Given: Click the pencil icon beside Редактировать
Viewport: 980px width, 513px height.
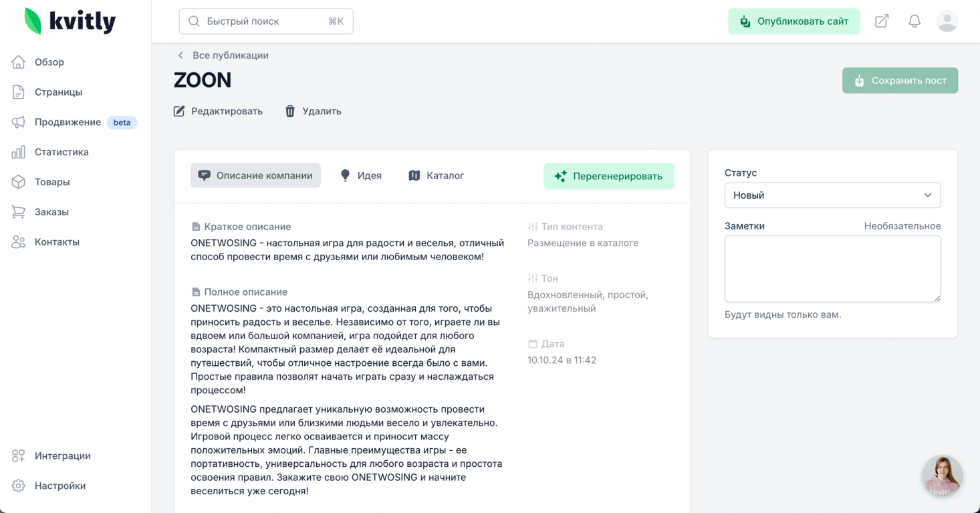Looking at the screenshot, I should tap(179, 111).
